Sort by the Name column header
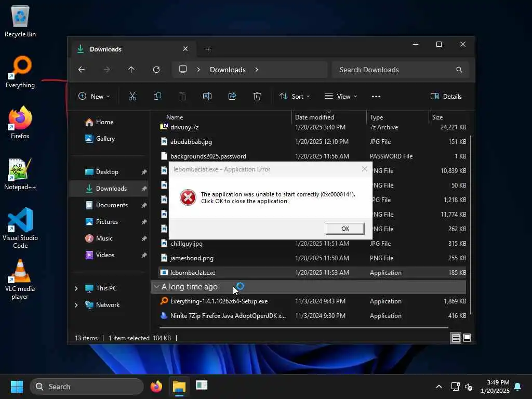Viewport: 532px width, 399px height. click(x=175, y=117)
